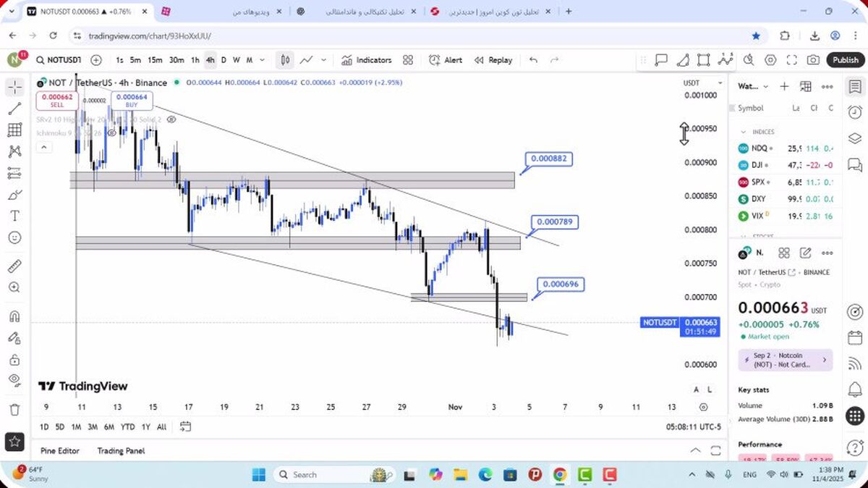Toggle stay in drawing mode

[x=14, y=337]
